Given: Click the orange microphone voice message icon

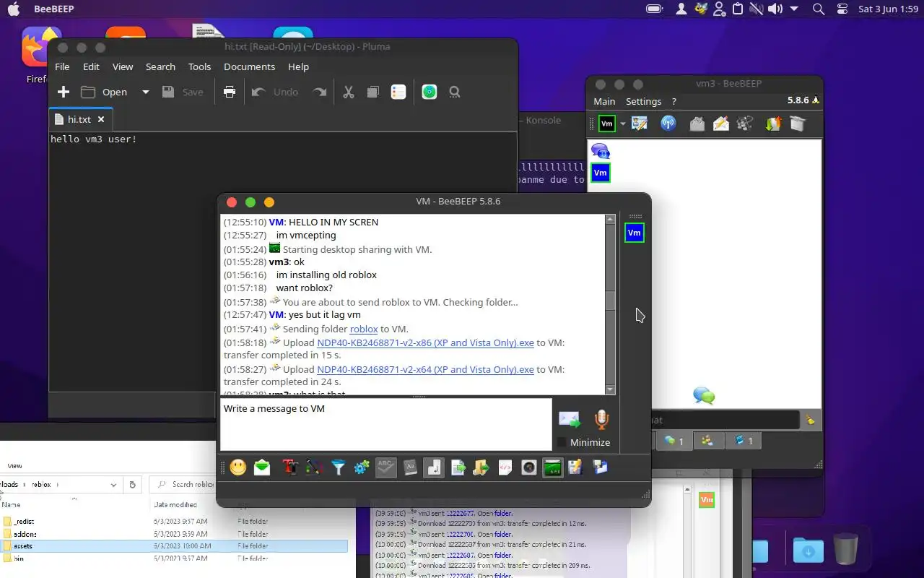Looking at the screenshot, I should tap(601, 419).
